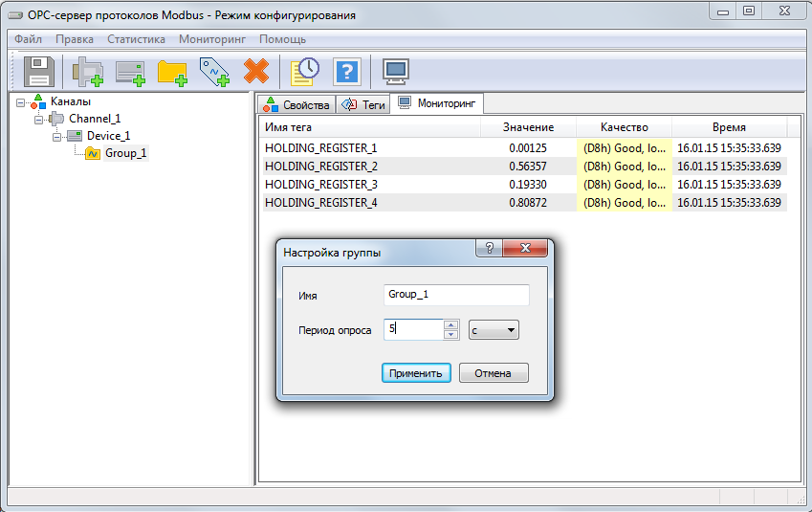Image resolution: width=812 pixels, height=512 pixels.
Task: Click the monitor icon in toolbar
Action: (x=396, y=72)
